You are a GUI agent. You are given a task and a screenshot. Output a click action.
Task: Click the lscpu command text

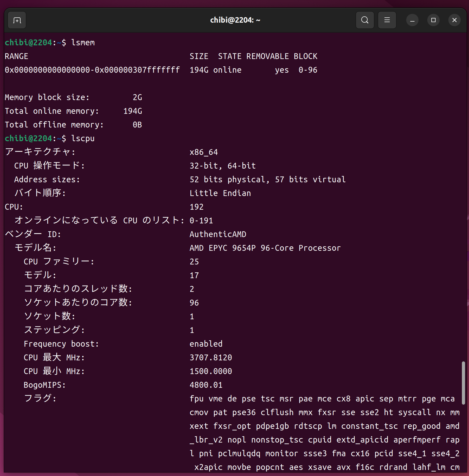tap(83, 138)
